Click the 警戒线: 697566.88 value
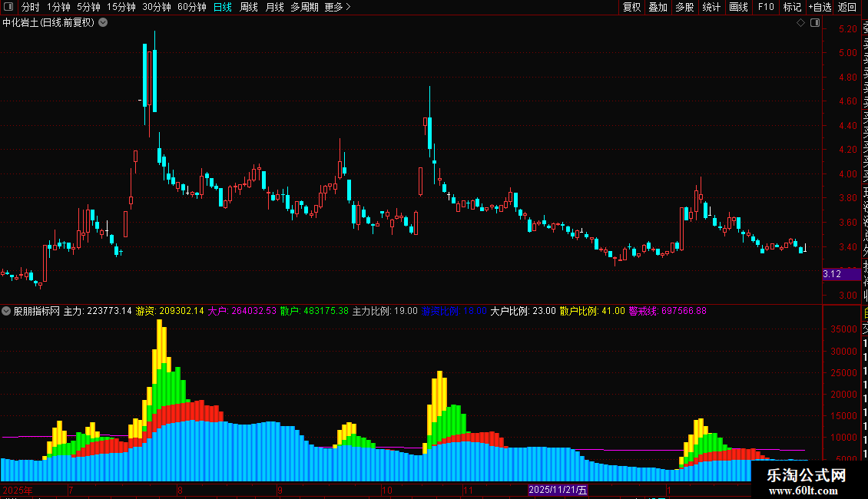The image size is (868, 499). click(x=668, y=311)
